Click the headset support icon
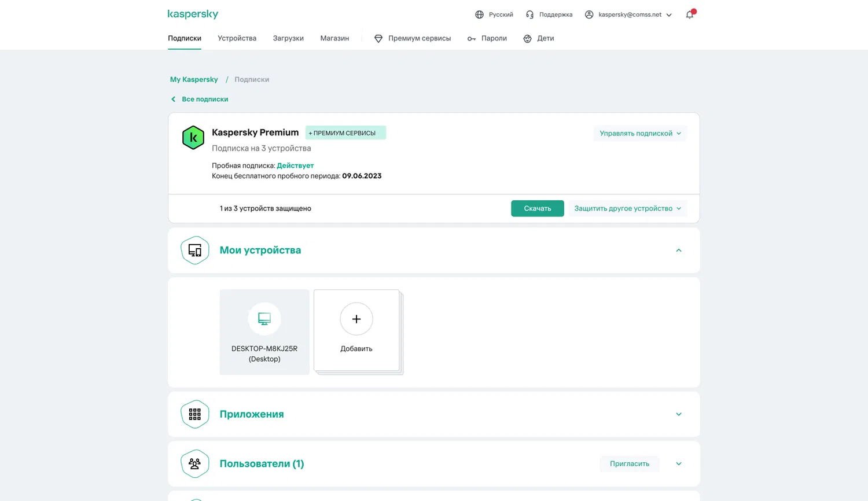Viewport: 868px width, 501px height. pyautogui.click(x=529, y=14)
